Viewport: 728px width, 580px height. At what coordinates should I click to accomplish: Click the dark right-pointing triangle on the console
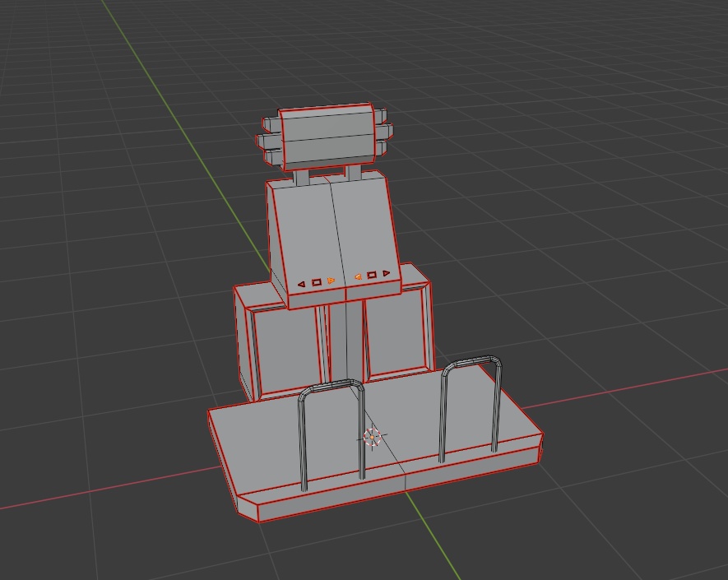coord(387,273)
